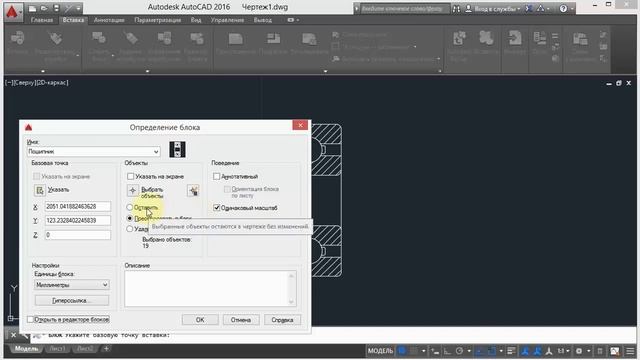Select Преобразовать в блок radio option
This screenshot has width=640, height=360.
[x=129, y=218]
